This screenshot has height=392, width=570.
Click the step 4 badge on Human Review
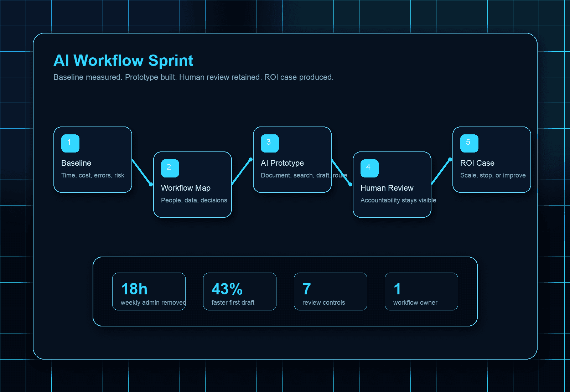click(x=369, y=168)
